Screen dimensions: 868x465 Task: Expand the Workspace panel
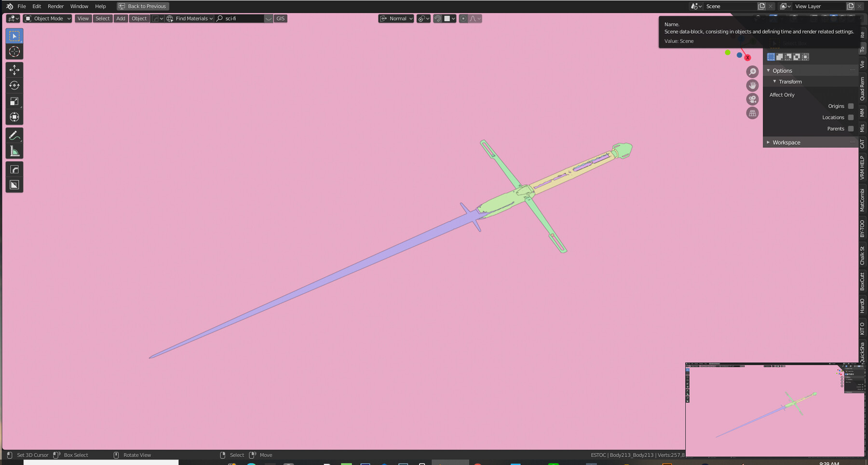[786, 142]
